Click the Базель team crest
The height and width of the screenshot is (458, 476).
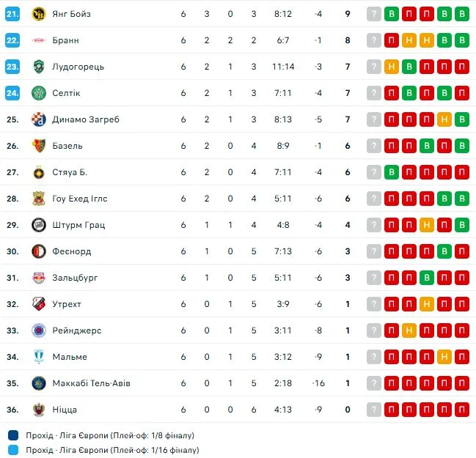point(39,146)
